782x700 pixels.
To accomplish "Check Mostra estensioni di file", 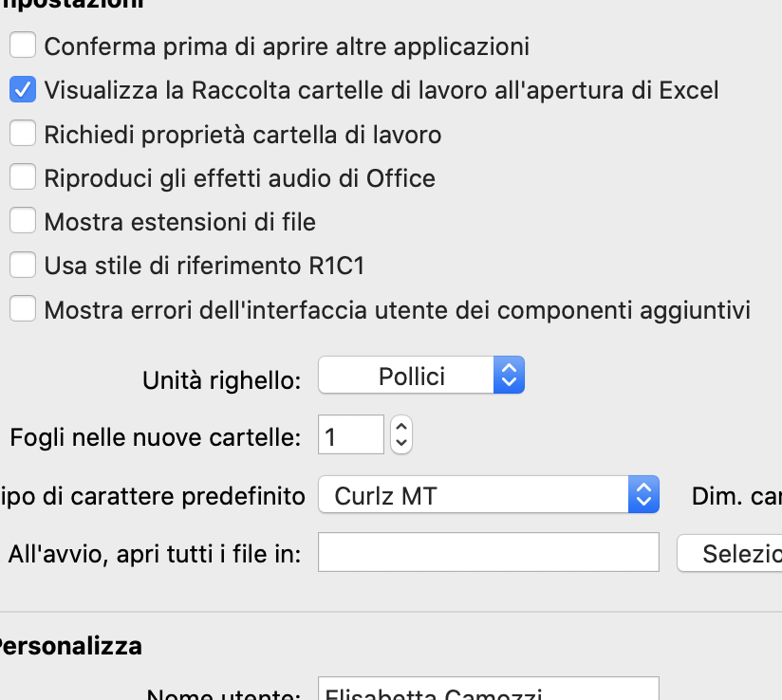I will pos(23,221).
